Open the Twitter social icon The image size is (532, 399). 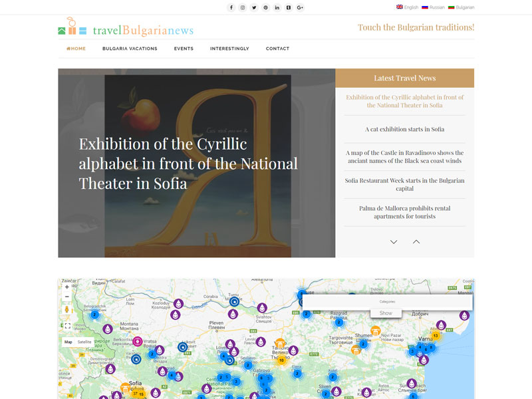[x=254, y=7]
